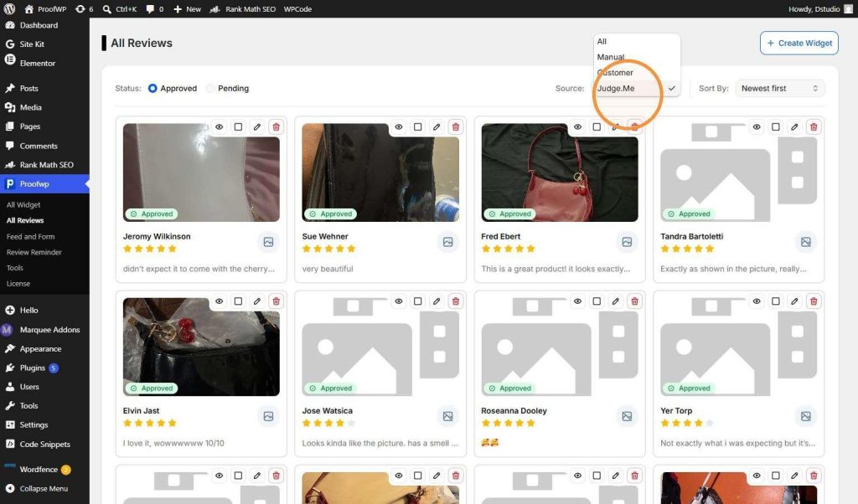Check the select box on Fred Ebert's review
Viewport: 858px width, 504px height.
pos(597,126)
